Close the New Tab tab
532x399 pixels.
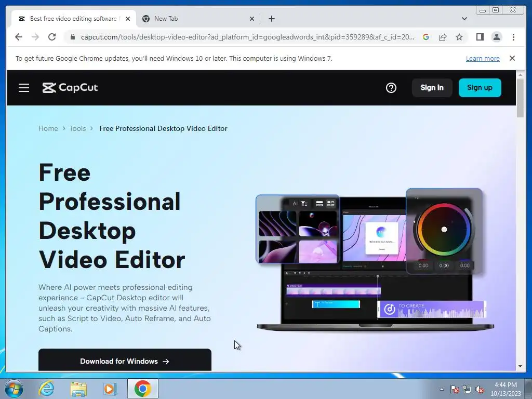click(252, 19)
